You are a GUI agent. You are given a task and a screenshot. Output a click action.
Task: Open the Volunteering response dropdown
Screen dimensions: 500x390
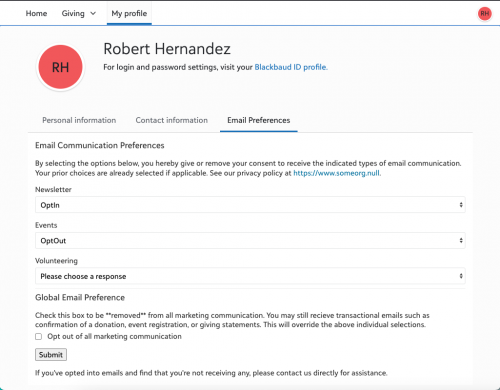(x=250, y=276)
